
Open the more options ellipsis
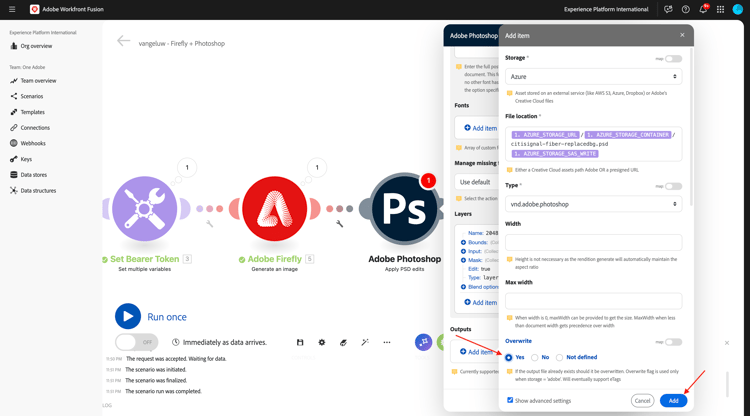pos(386,342)
